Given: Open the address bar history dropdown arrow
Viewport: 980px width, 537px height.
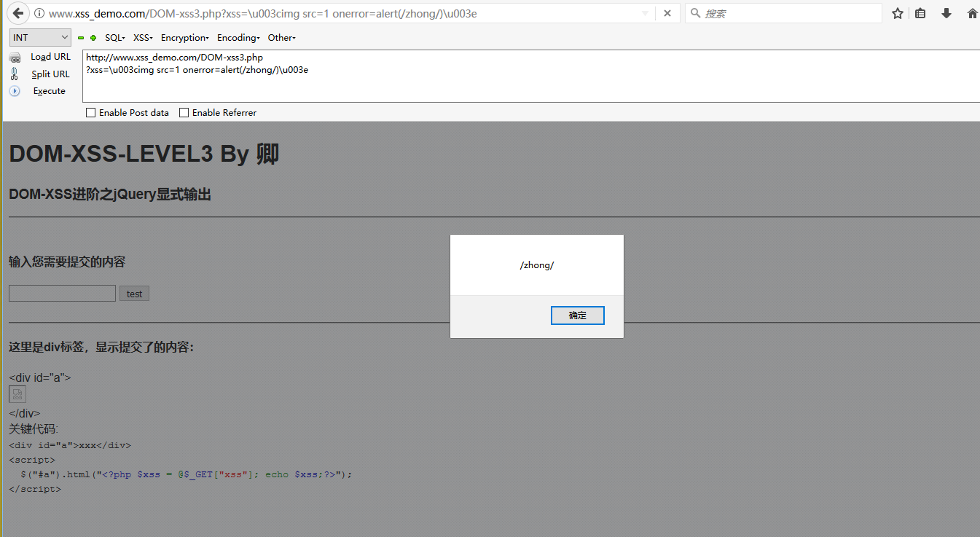Looking at the screenshot, I should coord(645,13).
